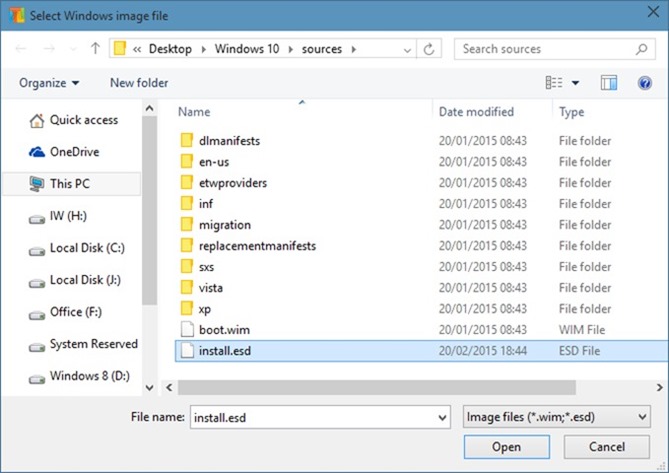Open the recent locations dropdown arrow

(x=73, y=49)
